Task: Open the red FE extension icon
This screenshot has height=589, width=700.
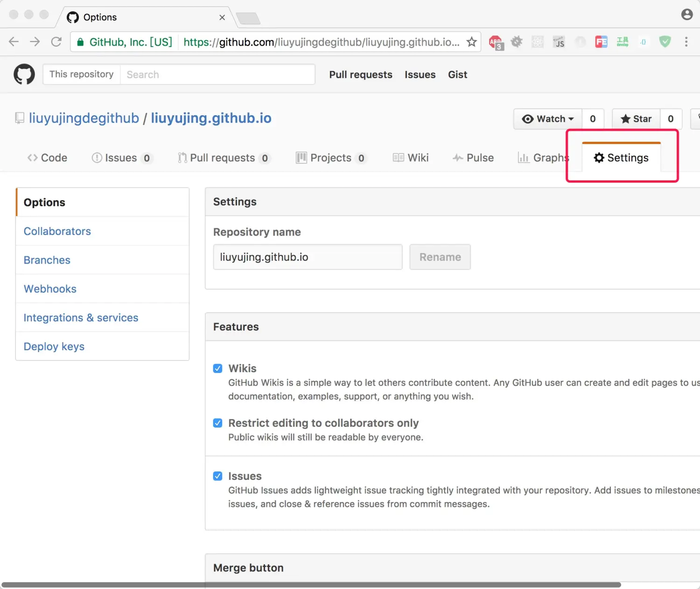Action: (x=601, y=42)
